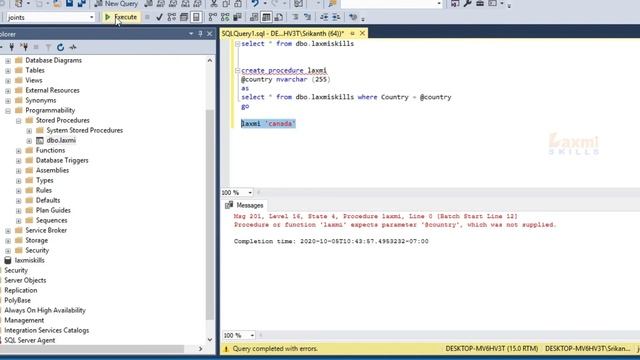The height and width of the screenshot is (360, 640).
Task: Open the Messages pane zoom 100 % dropdown
Action: click(252, 336)
